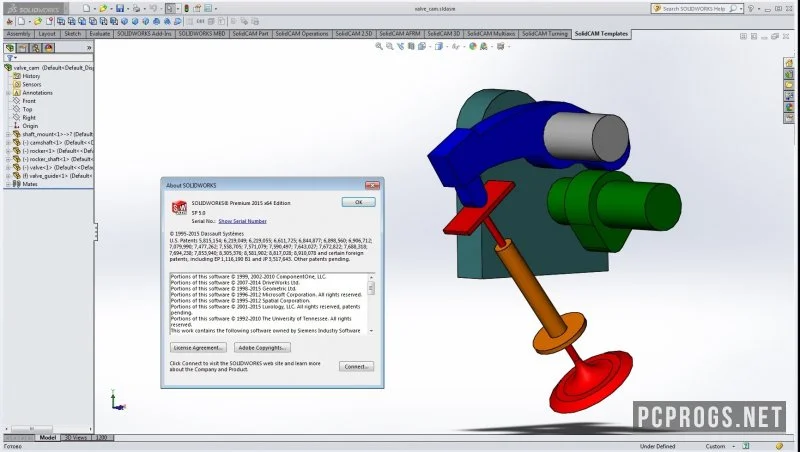Select Origin in feature tree
Screen dimensions: 800x452
pyautogui.click(x=30, y=126)
